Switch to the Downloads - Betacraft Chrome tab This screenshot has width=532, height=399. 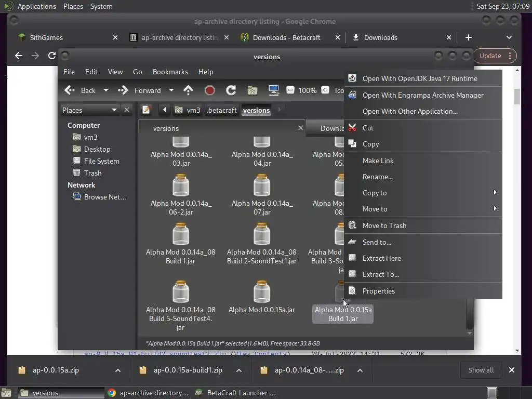click(x=290, y=37)
